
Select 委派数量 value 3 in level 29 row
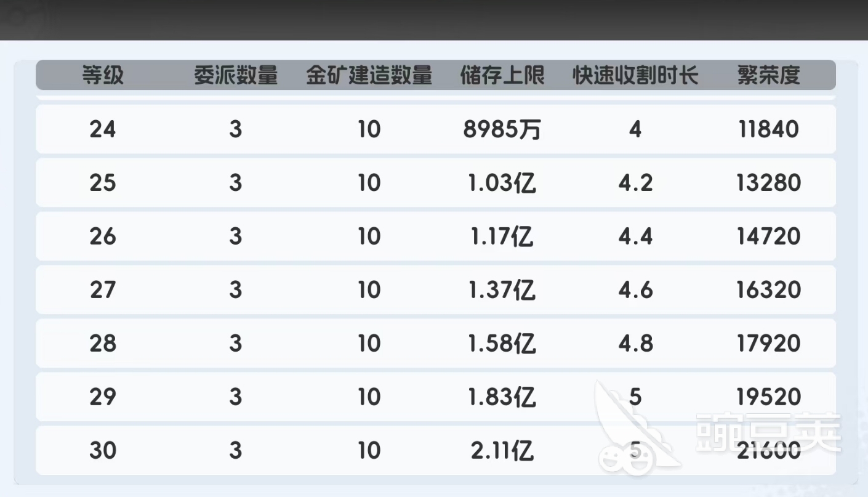236,397
